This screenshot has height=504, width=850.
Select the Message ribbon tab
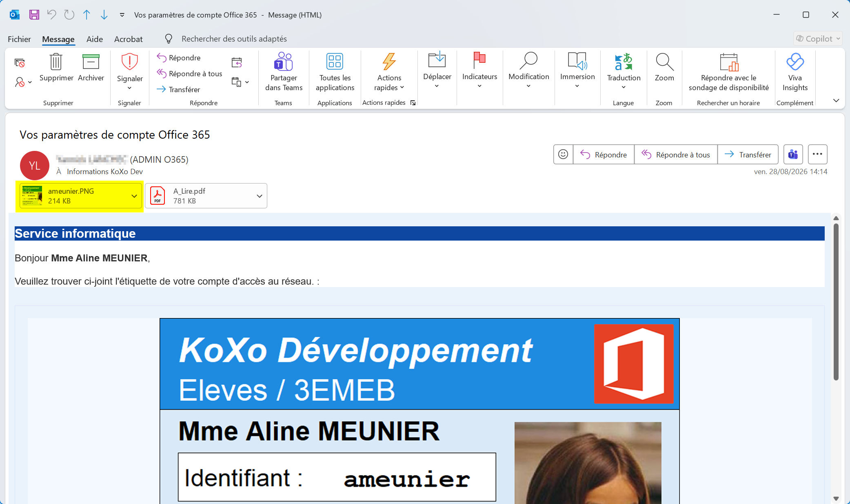[58, 39]
